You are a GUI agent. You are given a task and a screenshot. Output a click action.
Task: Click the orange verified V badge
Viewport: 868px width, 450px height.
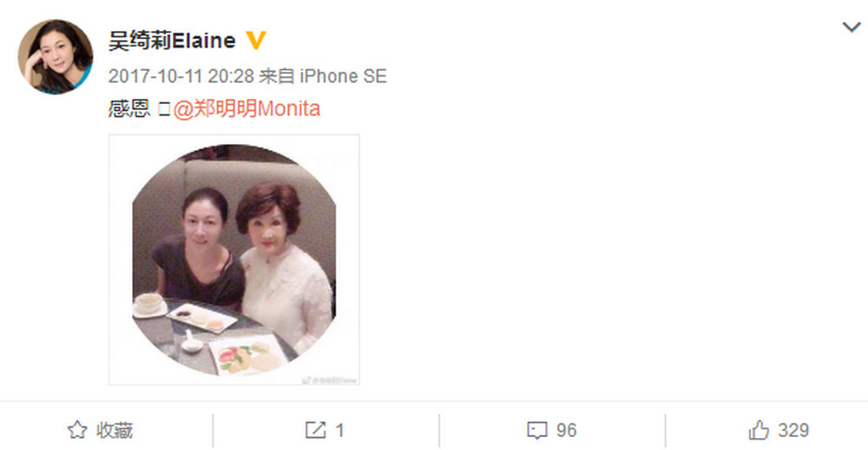(255, 41)
